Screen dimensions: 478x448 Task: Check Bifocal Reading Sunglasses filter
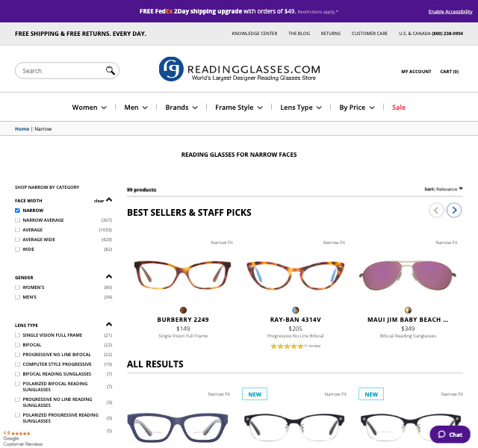coord(17,374)
